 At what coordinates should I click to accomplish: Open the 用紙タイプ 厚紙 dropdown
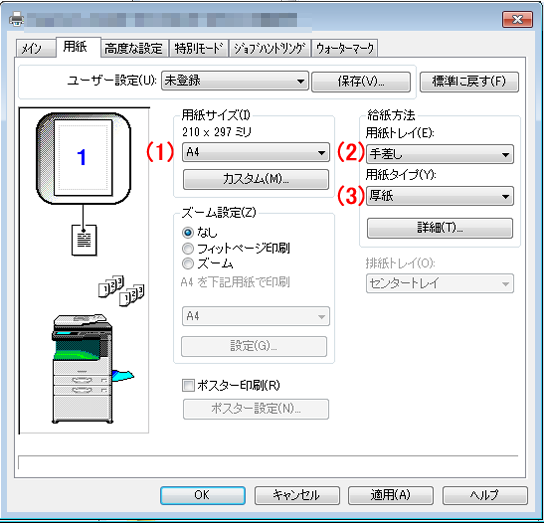[x=440, y=196]
